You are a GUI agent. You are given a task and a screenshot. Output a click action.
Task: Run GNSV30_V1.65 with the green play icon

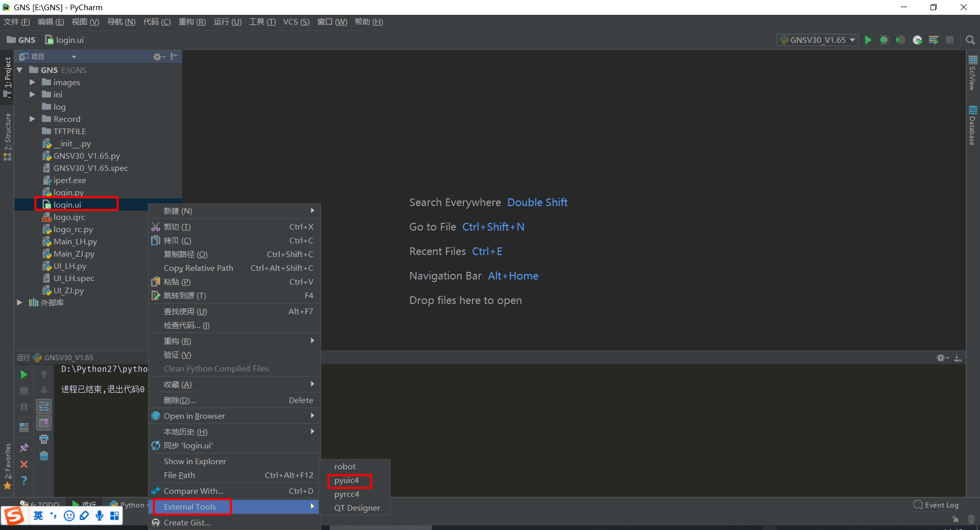(x=868, y=40)
